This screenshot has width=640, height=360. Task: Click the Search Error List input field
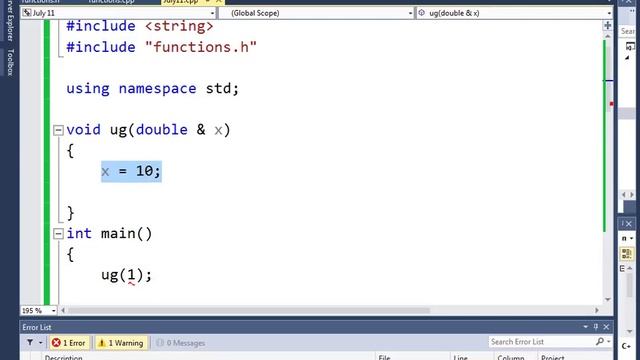pos(541,342)
